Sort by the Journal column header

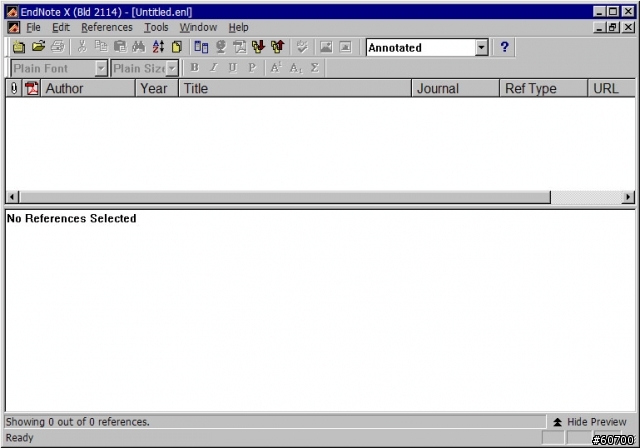tap(456, 88)
